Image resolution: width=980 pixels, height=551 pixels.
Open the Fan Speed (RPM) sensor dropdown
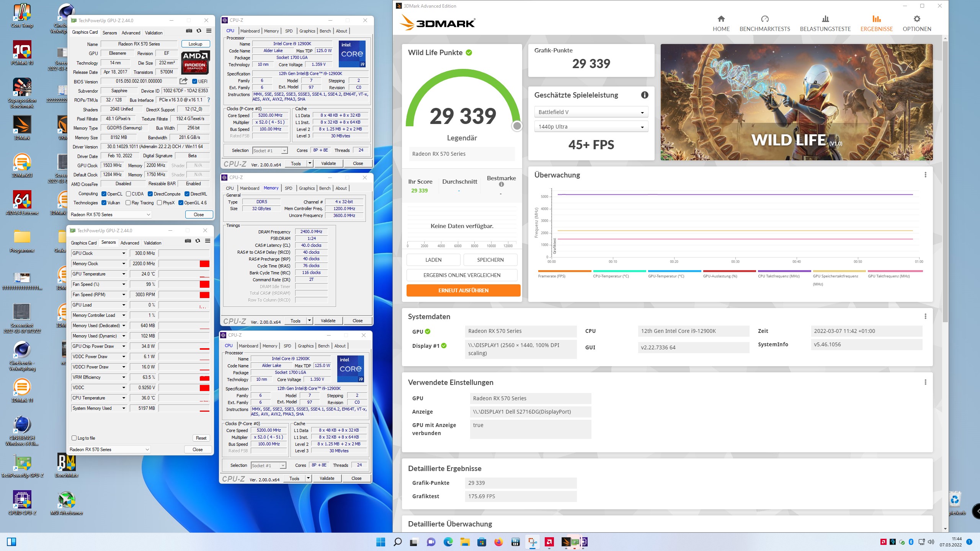point(124,295)
